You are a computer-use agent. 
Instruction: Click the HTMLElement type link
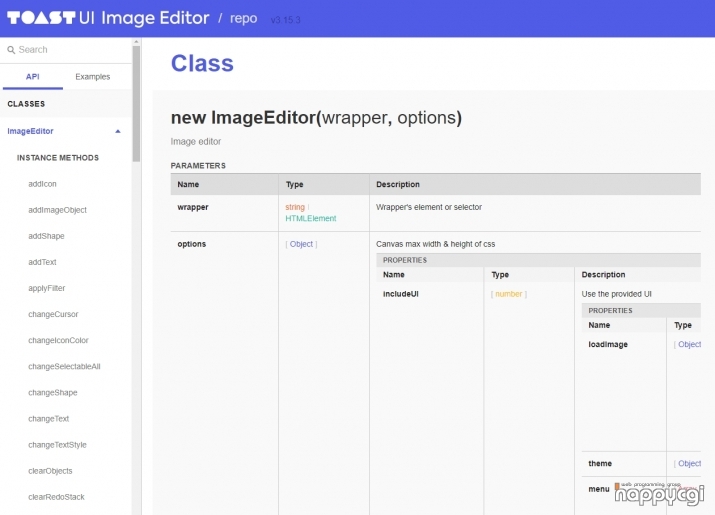(311, 218)
